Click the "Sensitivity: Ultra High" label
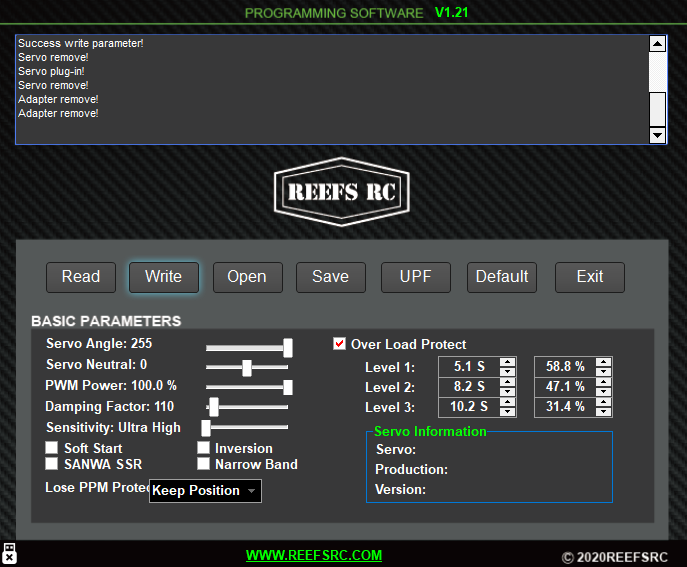Viewport: 687px width, 567px height. [x=113, y=428]
